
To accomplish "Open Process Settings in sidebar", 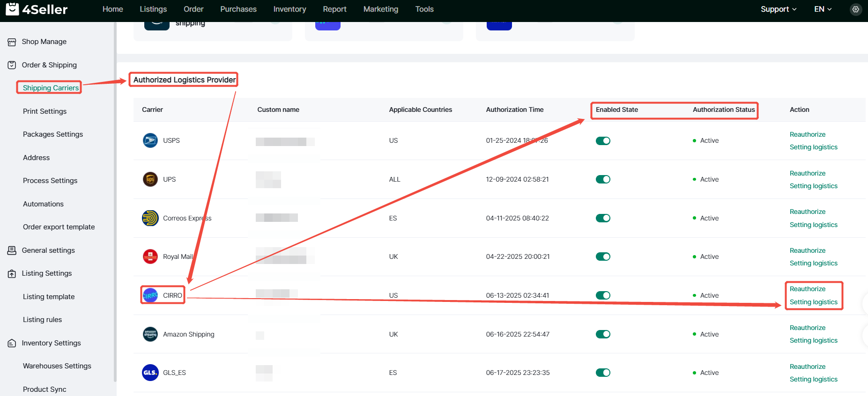I will click(x=50, y=181).
